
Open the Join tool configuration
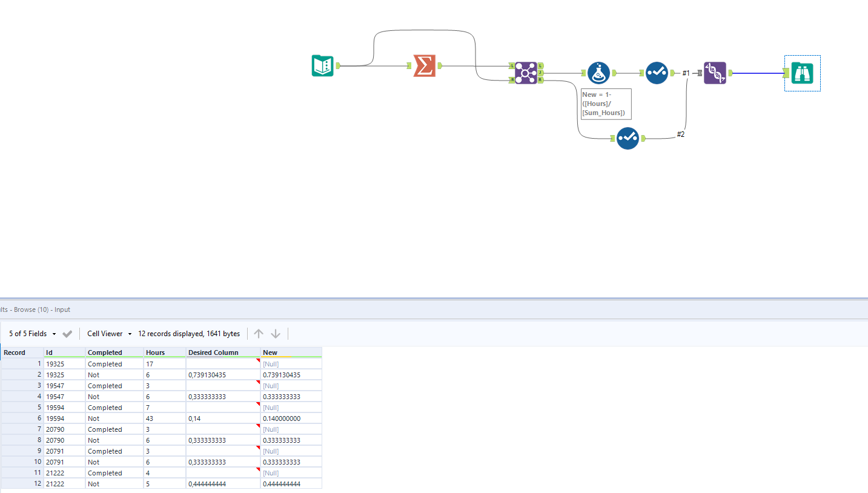[x=526, y=71]
